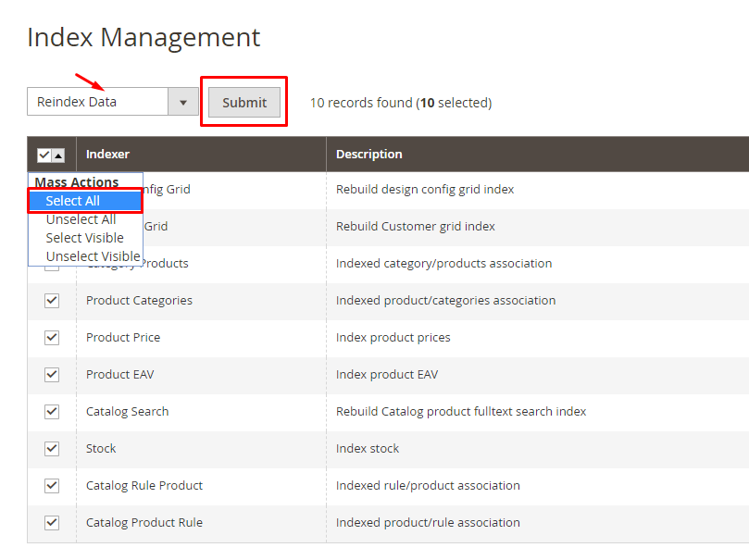The height and width of the screenshot is (560, 749).
Task: Toggle the header mass-select checkbox
Action: point(44,156)
